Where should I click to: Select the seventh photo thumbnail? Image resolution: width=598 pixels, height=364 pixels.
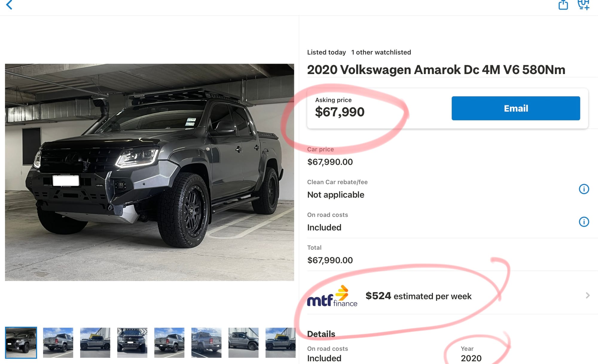coord(243,343)
